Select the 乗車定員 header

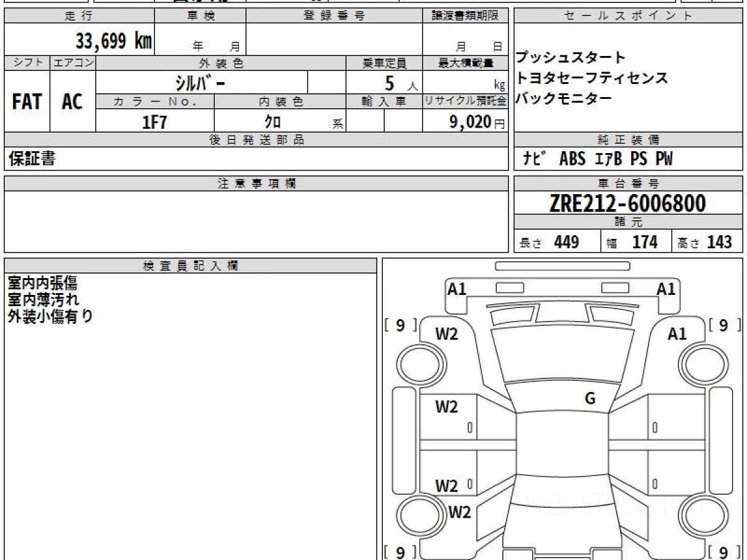(384, 63)
